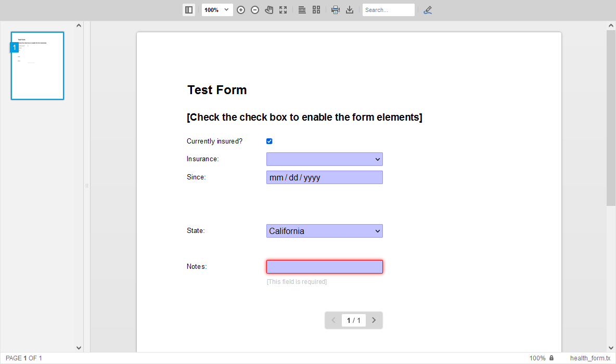The height and width of the screenshot is (364, 616).
Task: Click the required Notes field
Action: 325,267
